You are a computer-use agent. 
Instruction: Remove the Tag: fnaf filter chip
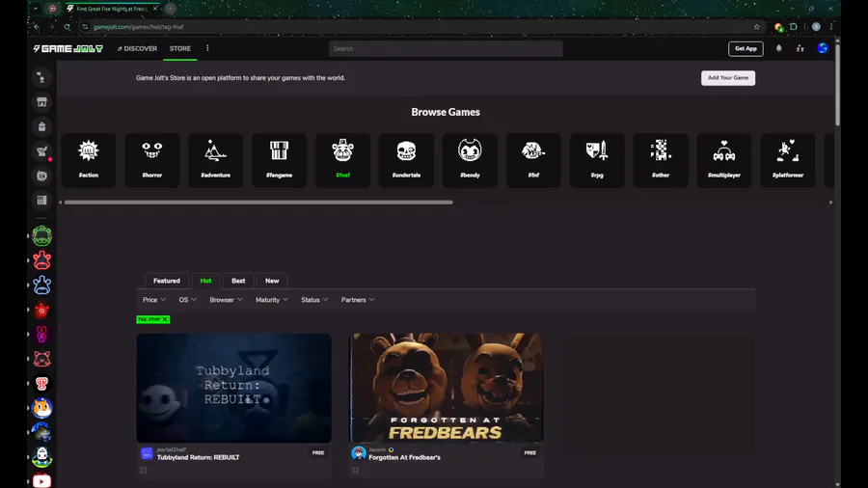tap(165, 319)
